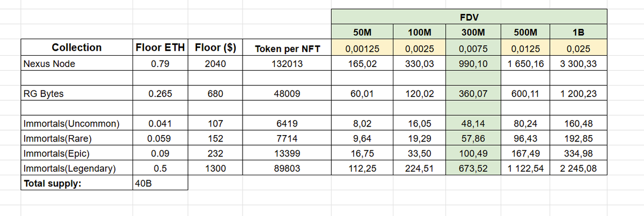Click floor dollar value 1300

[215, 168]
